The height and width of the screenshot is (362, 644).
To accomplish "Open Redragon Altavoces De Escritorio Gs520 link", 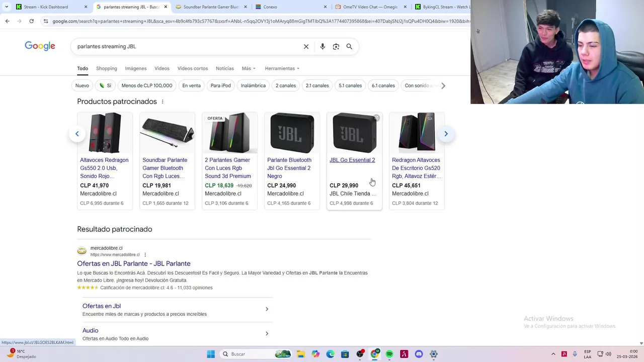I will (417, 168).
